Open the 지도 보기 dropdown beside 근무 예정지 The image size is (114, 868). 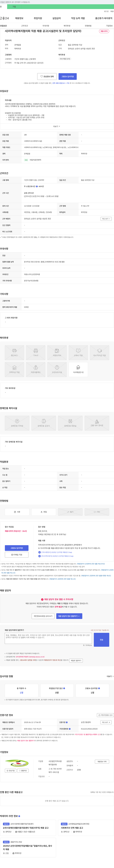(x=106, y=219)
